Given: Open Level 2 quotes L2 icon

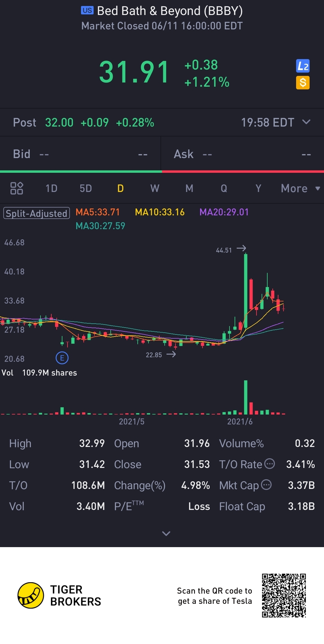Looking at the screenshot, I should [x=303, y=66].
